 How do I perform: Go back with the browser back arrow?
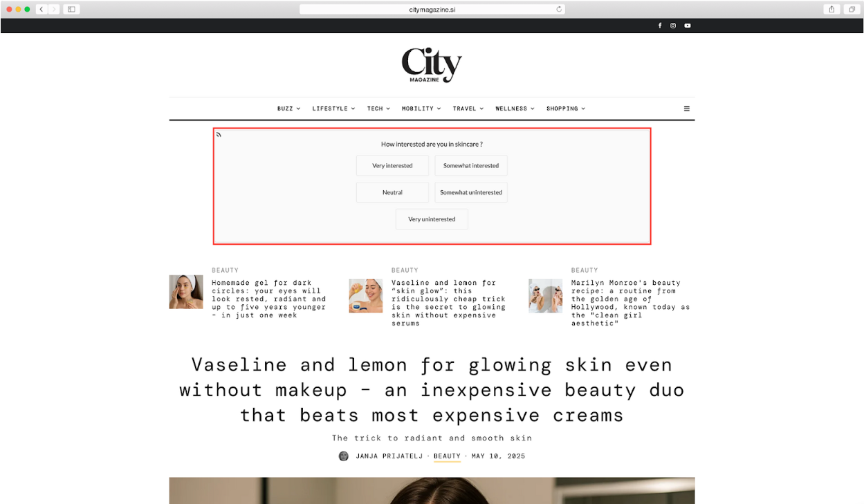pos(42,9)
